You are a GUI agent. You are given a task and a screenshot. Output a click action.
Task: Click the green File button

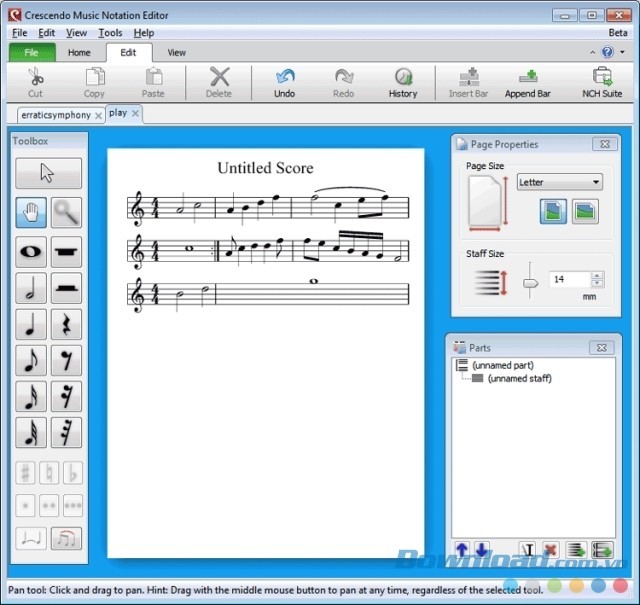coord(32,52)
